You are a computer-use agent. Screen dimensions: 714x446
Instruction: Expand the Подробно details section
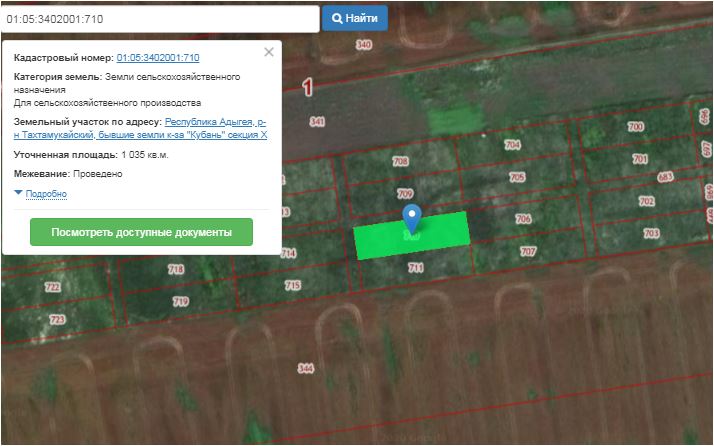45,193
